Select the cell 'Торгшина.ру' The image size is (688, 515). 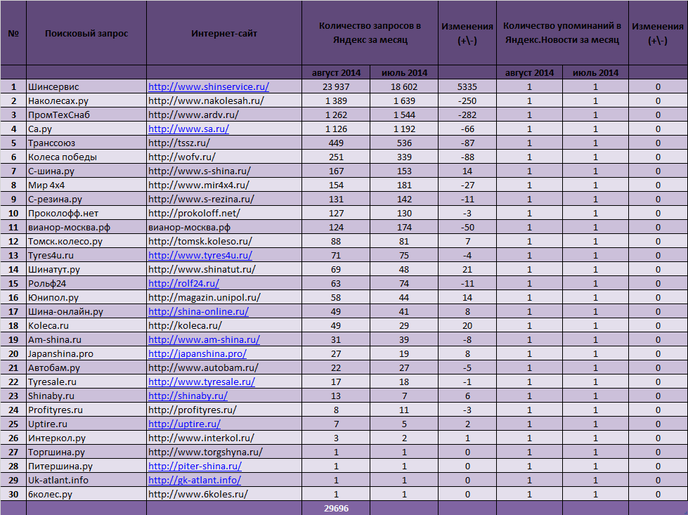pyautogui.click(x=86, y=452)
